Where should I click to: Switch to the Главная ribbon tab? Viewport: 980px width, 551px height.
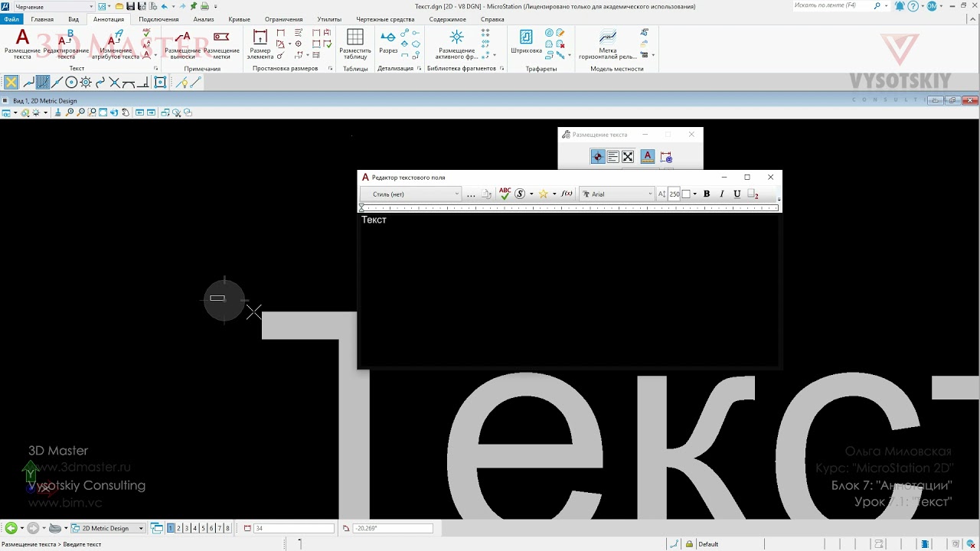(x=42, y=19)
